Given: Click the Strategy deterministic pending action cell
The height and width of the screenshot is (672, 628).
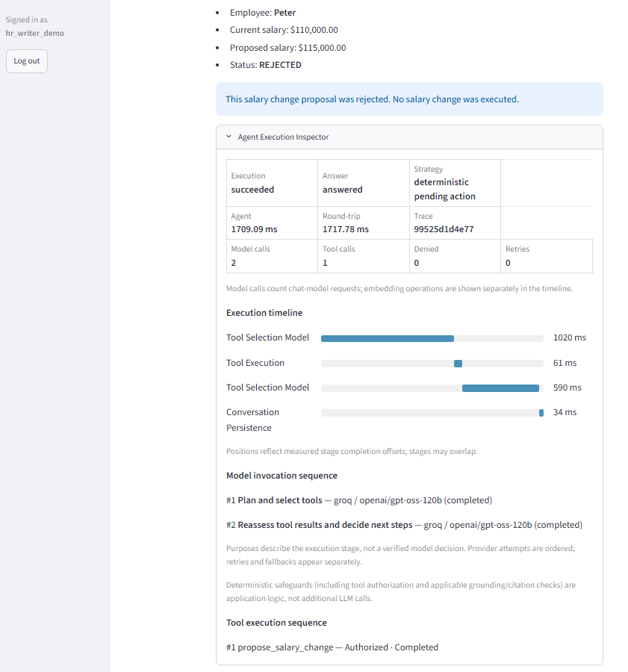Looking at the screenshot, I should tap(455, 183).
